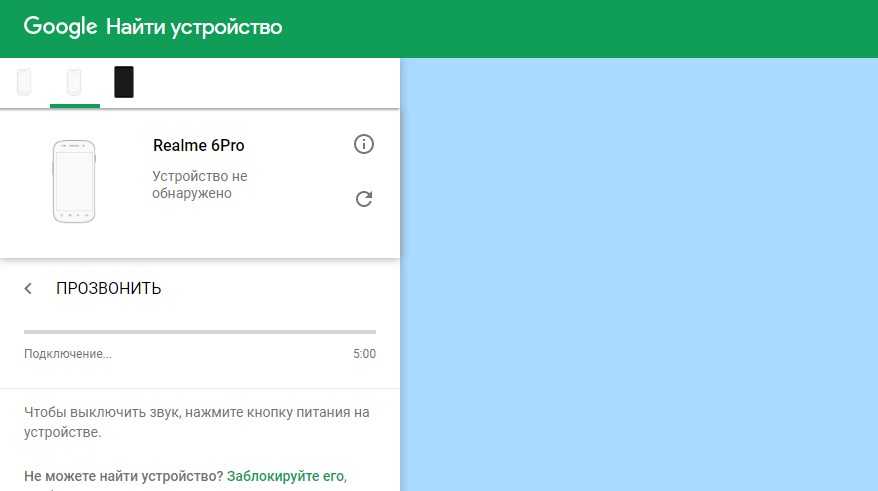The height and width of the screenshot is (491, 878).
Task: Go back using the arrow beside ПРОЗВОНИТЬ
Action: pos(28,289)
